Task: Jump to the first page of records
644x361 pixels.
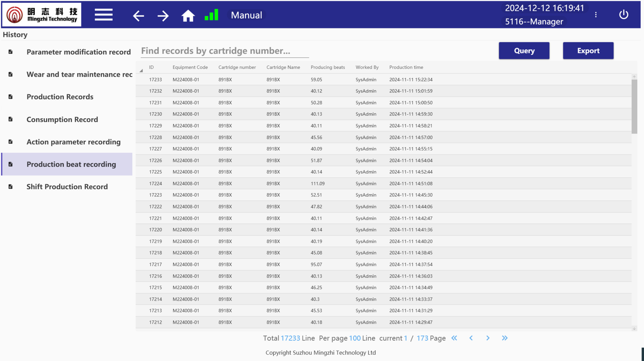Action: (x=454, y=338)
